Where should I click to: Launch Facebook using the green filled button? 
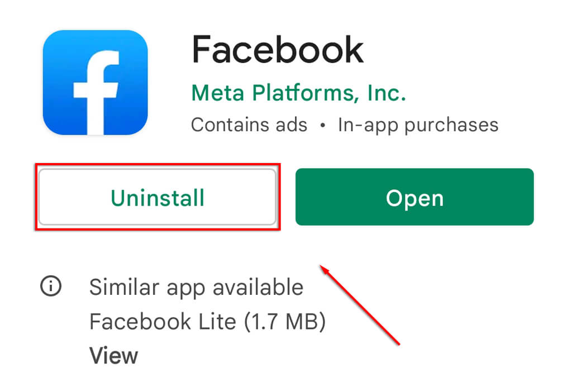point(414,197)
